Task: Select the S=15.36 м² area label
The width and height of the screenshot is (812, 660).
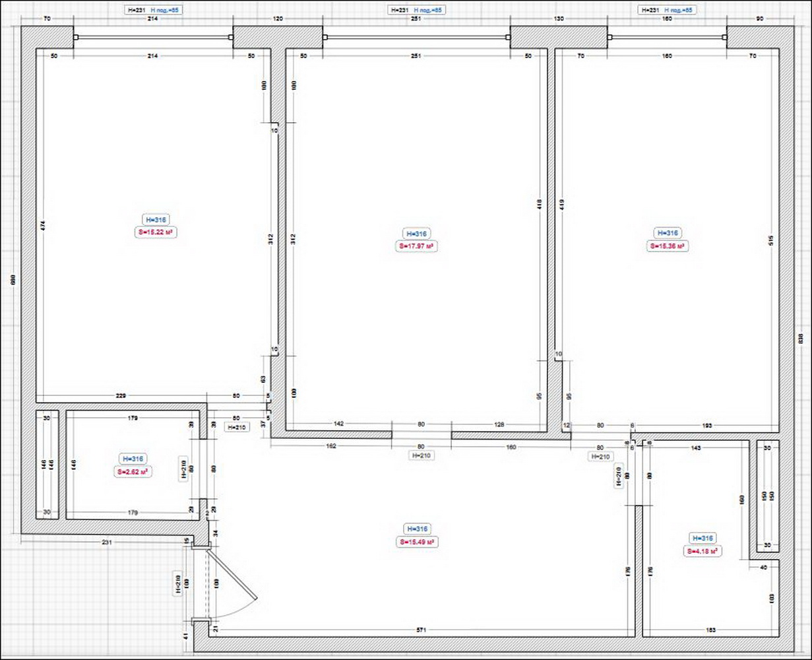Action: (x=668, y=246)
